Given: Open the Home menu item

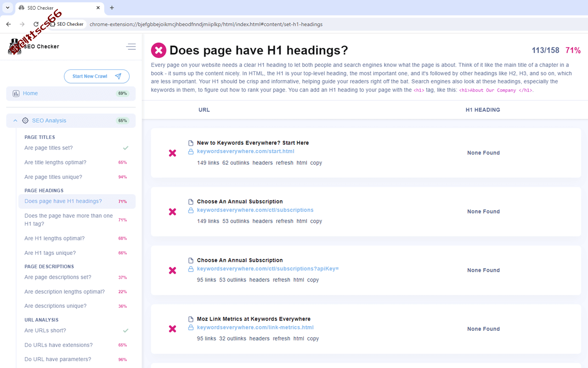Looking at the screenshot, I should point(71,93).
